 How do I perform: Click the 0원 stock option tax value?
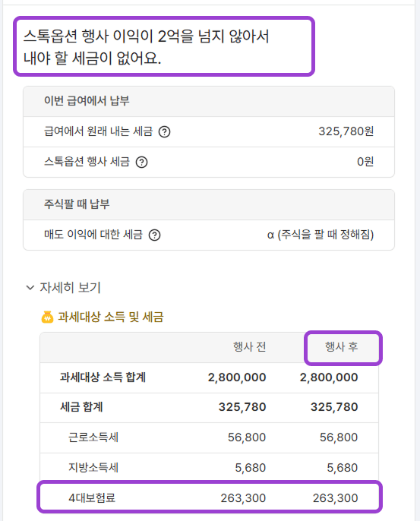coord(365,162)
